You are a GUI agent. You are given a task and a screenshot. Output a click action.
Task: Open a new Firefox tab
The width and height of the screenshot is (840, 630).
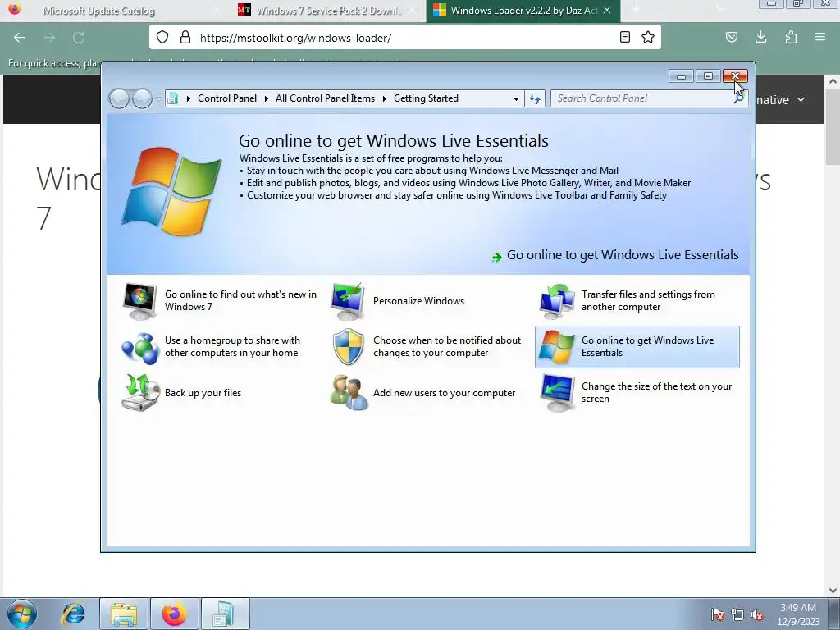636,10
